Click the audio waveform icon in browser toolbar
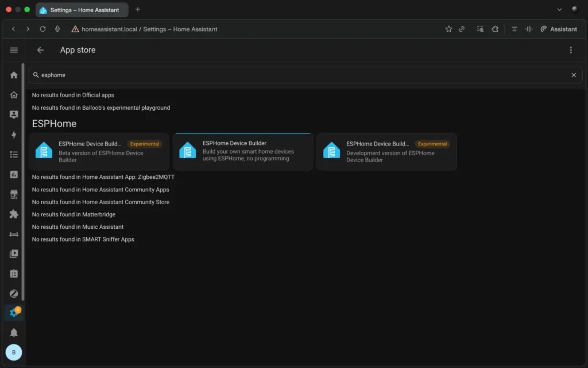Image resolution: width=588 pixels, height=368 pixels. coord(529,29)
